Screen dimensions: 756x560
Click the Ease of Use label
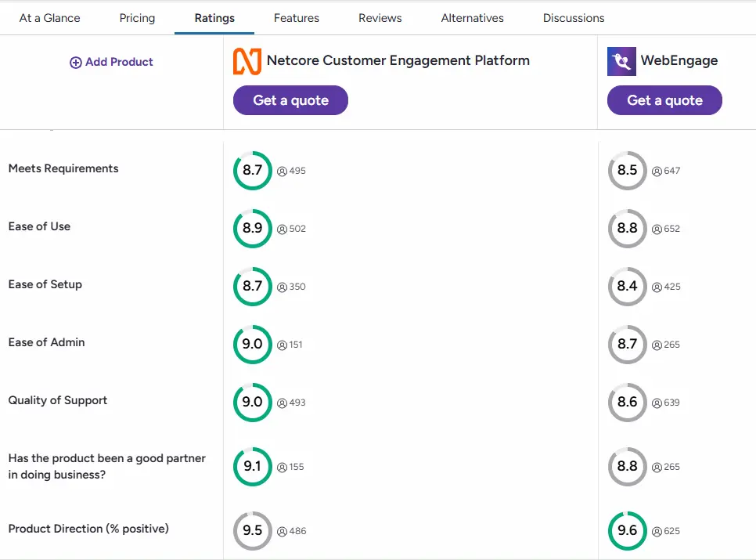(39, 226)
